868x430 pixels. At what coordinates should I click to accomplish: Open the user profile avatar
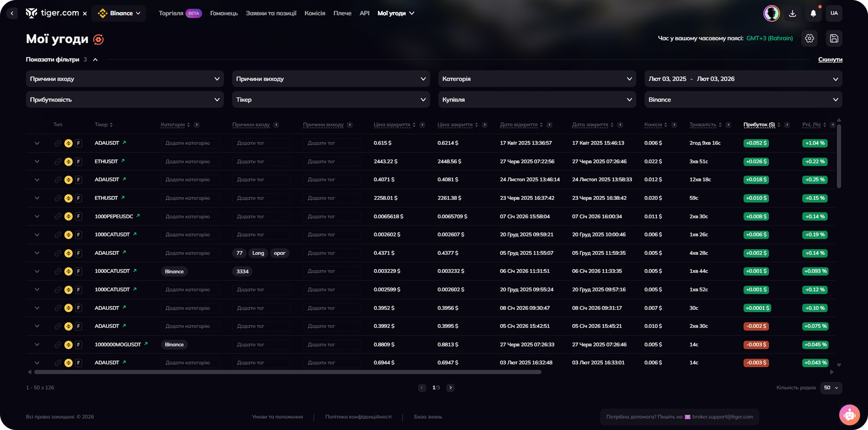click(771, 13)
